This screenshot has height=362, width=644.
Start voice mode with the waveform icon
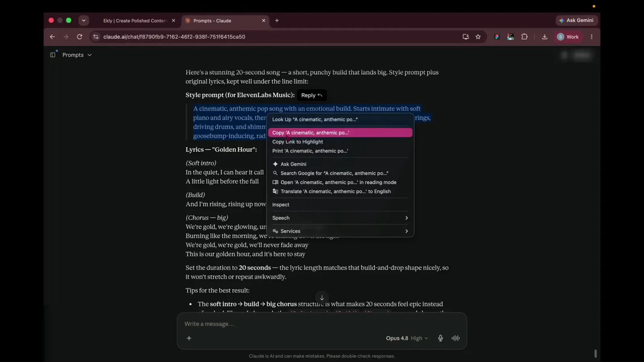tap(456, 338)
